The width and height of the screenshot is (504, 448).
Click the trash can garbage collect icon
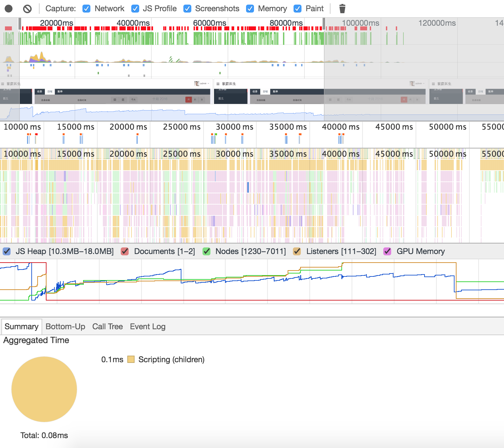click(x=342, y=9)
